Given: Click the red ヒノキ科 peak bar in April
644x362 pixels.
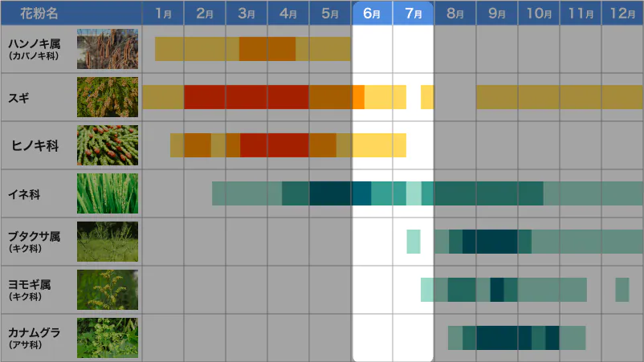Looking at the screenshot, I should (288, 145).
